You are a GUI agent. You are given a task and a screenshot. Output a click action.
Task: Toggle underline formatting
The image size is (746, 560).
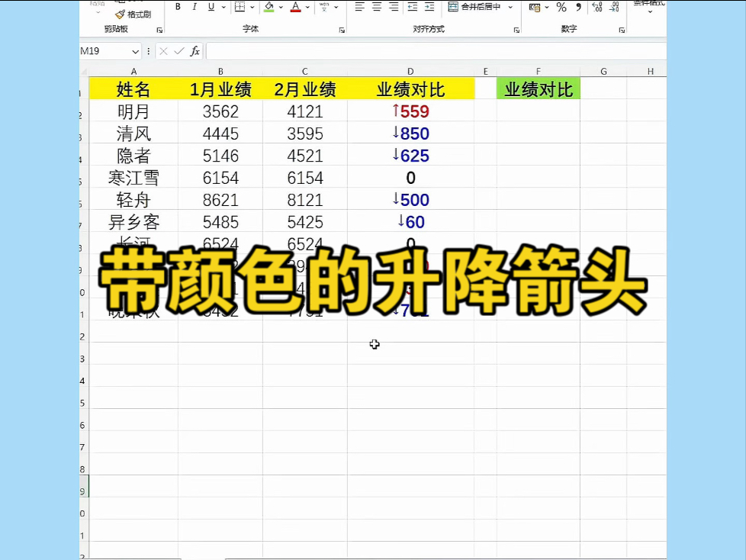click(x=211, y=6)
